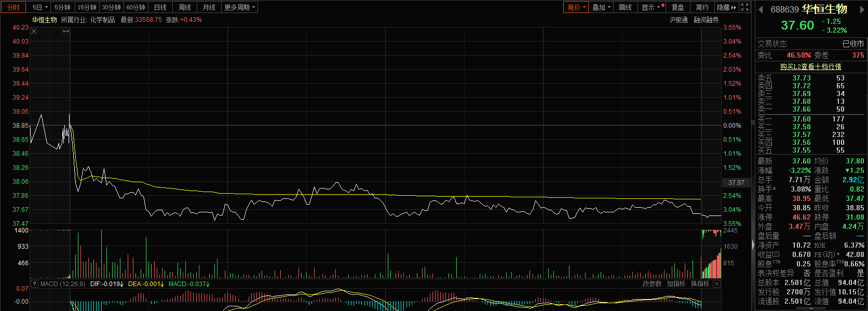Click the 换手 value 3.08%
Viewport: 868px width, 311px height.
(x=801, y=189)
